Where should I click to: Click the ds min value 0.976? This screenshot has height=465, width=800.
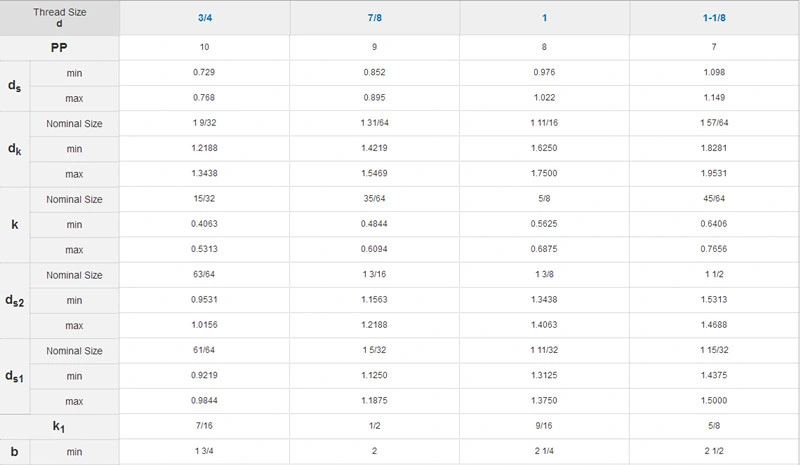click(x=544, y=73)
